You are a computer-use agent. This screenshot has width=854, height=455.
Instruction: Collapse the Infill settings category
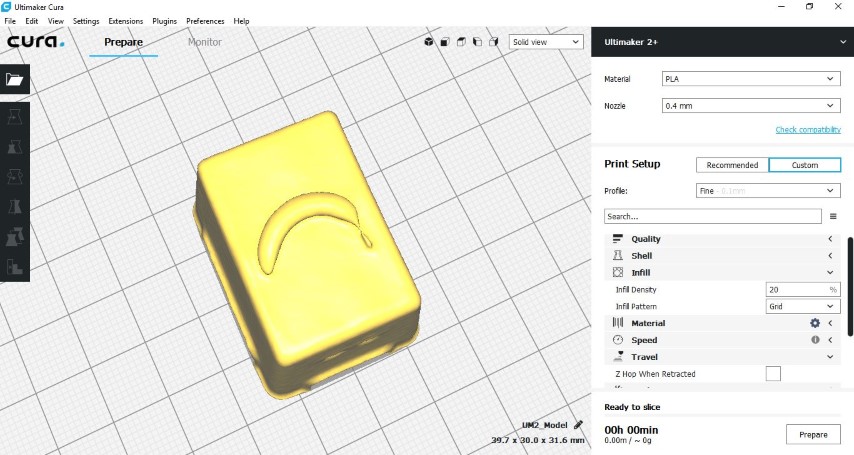click(x=722, y=272)
